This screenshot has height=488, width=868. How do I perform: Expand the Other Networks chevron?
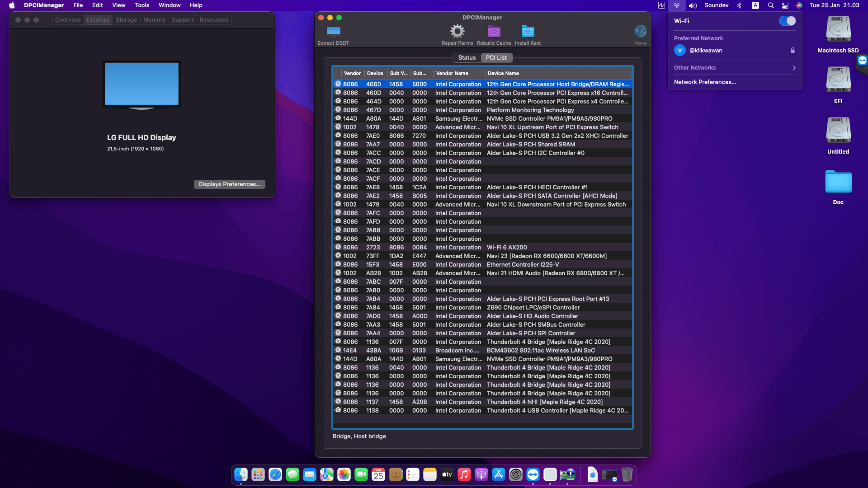794,68
